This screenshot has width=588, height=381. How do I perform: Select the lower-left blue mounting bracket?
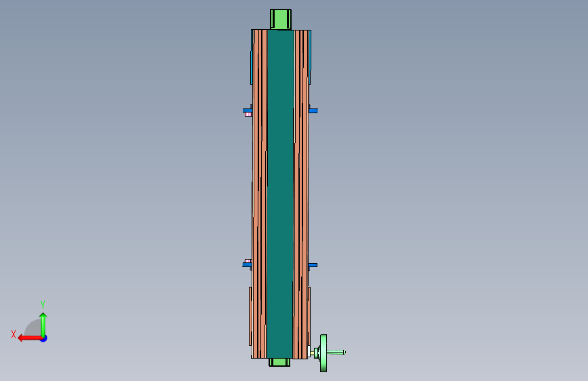[x=247, y=265]
